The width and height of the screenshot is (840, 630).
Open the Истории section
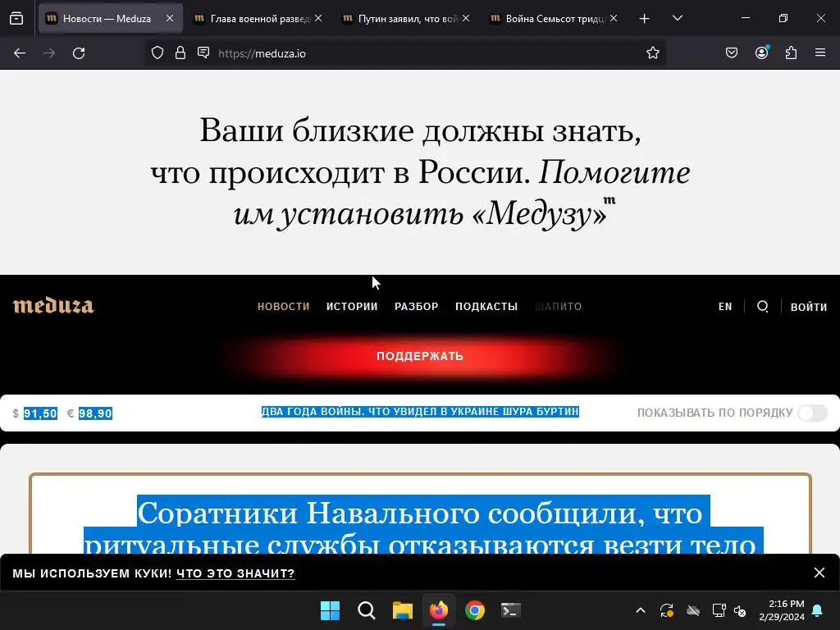click(352, 307)
